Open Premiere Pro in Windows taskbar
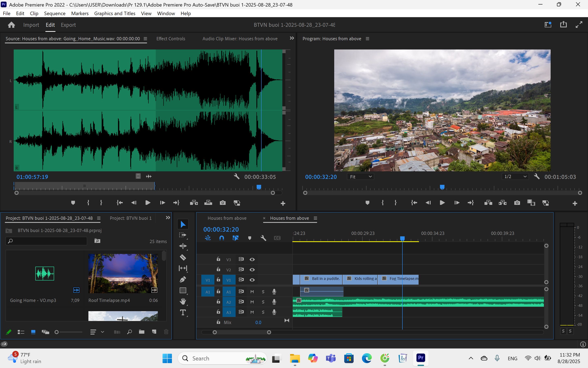Screen dimensions: 588x368 (x=421, y=358)
